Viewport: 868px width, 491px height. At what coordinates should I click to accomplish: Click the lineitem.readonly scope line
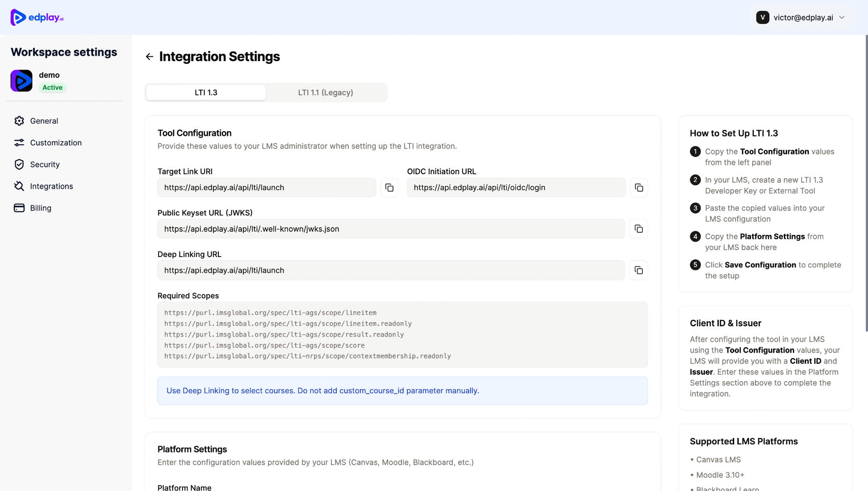coord(288,324)
